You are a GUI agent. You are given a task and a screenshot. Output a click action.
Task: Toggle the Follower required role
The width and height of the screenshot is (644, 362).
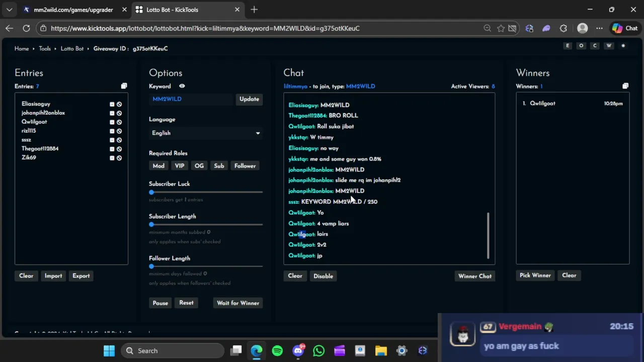(x=245, y=166)
